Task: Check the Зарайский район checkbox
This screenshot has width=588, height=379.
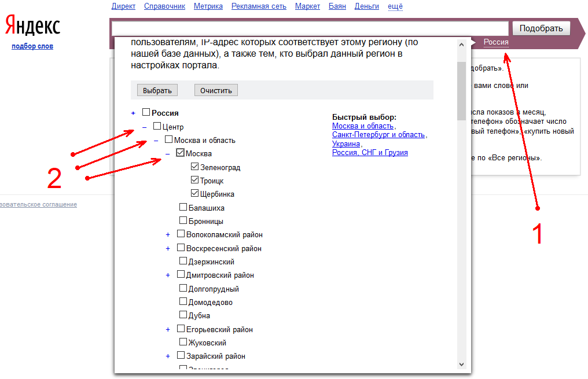Action: [x=181, y=355]
